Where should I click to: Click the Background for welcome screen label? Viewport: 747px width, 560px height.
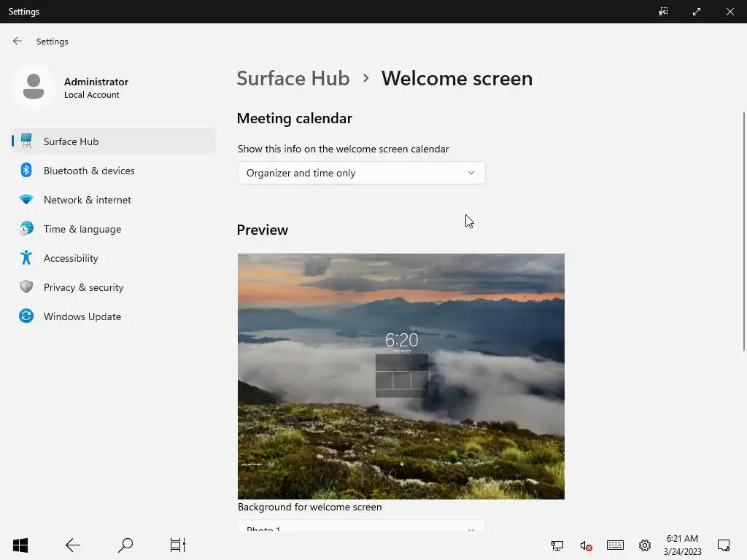309,507
